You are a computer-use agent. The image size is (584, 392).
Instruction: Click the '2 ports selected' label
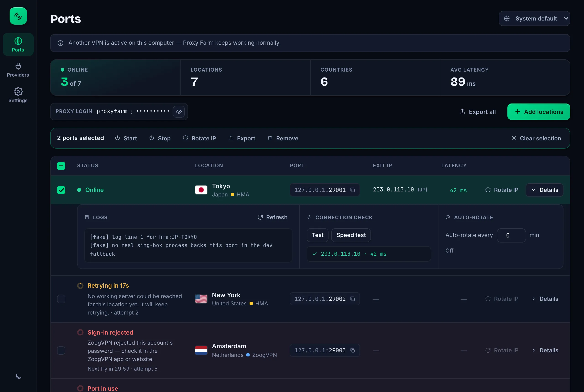click(80, 138)
